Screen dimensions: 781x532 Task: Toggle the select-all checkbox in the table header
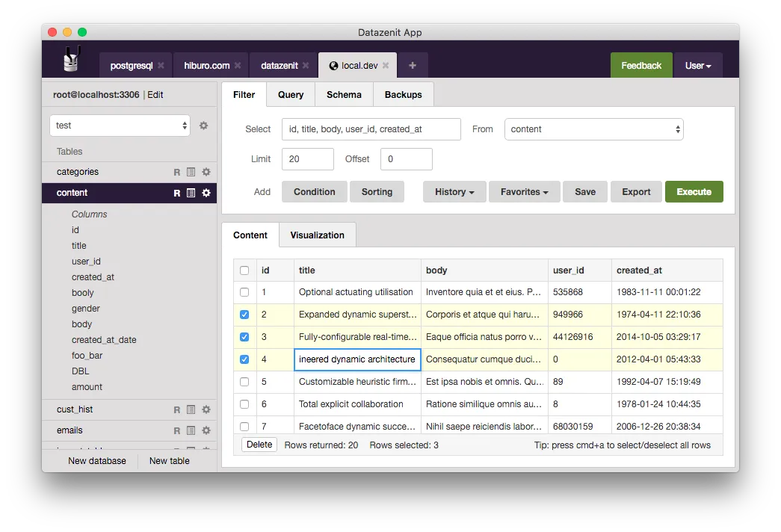click(x=244, y=270)
